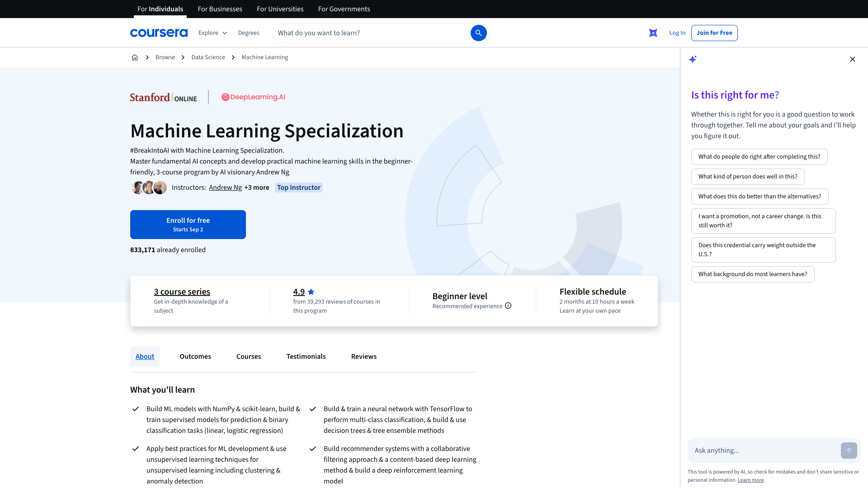
Task: Click the What you'll learn heading
Action: [x=163, y=390]
